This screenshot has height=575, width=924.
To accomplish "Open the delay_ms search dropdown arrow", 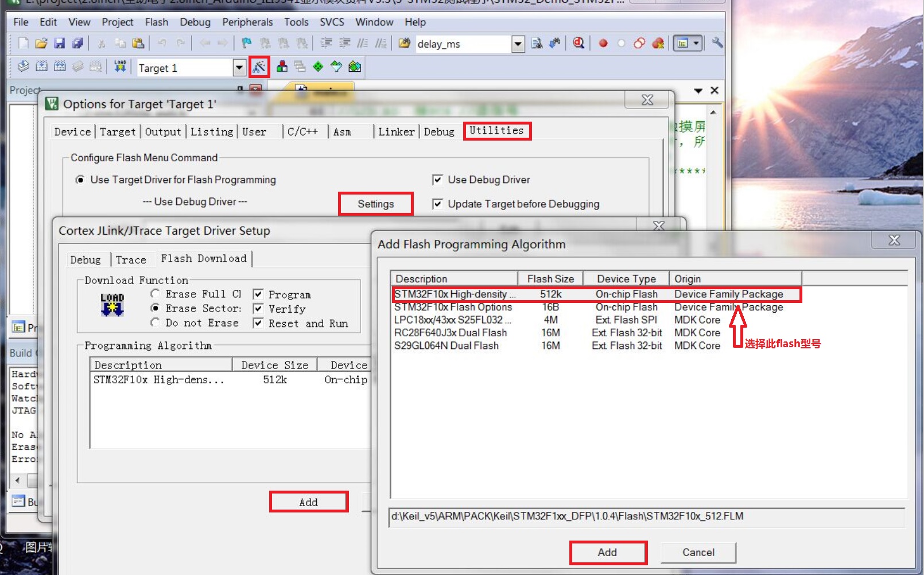I will (518, 44).
